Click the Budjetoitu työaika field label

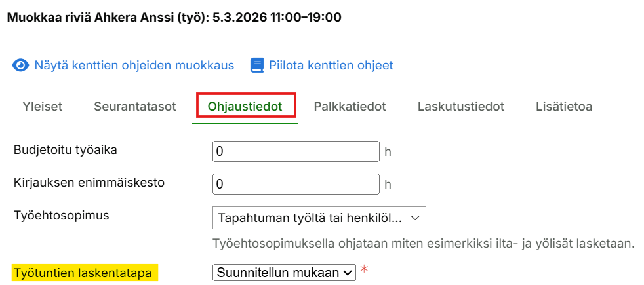66,149
